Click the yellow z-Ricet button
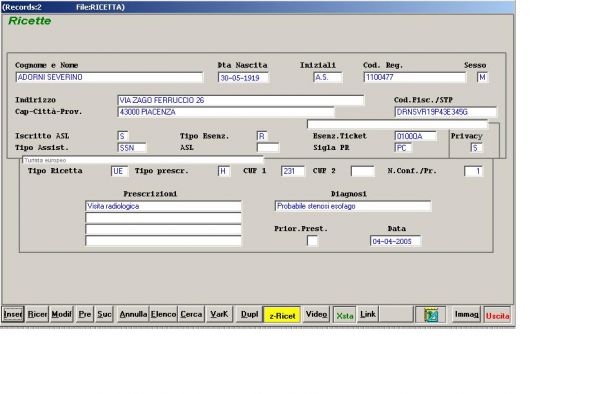 (282, 315)
